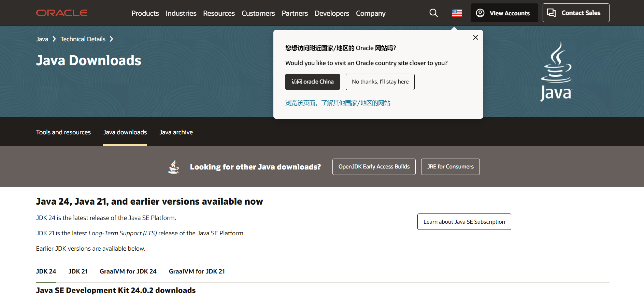Choose No thanks, I'll stay here

[380, 82]
